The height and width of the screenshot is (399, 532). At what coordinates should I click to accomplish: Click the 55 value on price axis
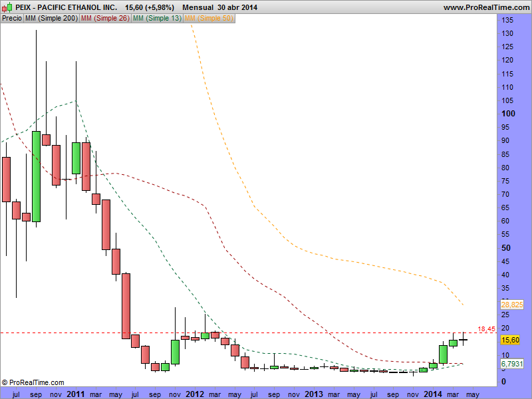tap(505, 234)
